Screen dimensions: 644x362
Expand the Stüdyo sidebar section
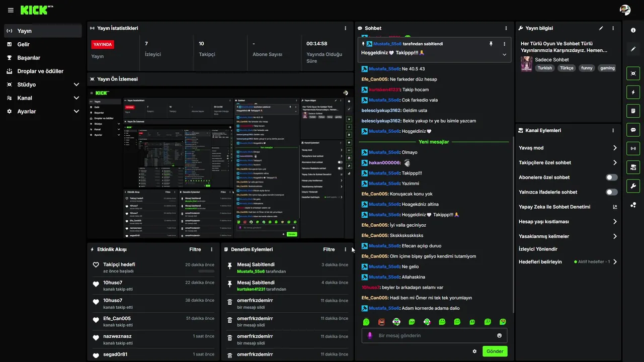coord(76,84)
